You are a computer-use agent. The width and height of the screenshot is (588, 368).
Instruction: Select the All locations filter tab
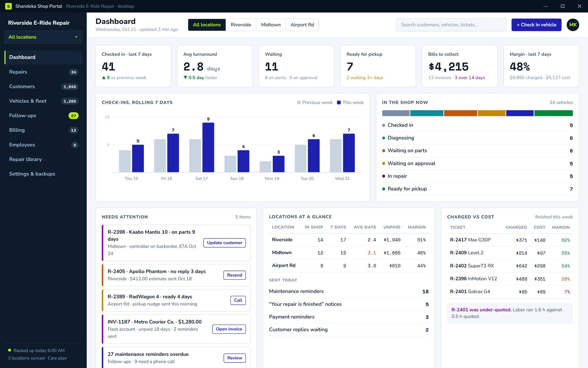pos(207,25)
